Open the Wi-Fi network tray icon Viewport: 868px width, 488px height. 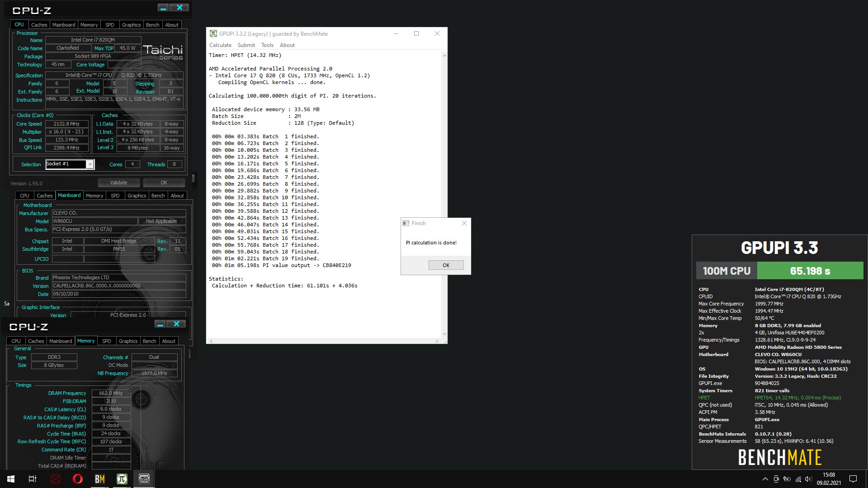798,479
